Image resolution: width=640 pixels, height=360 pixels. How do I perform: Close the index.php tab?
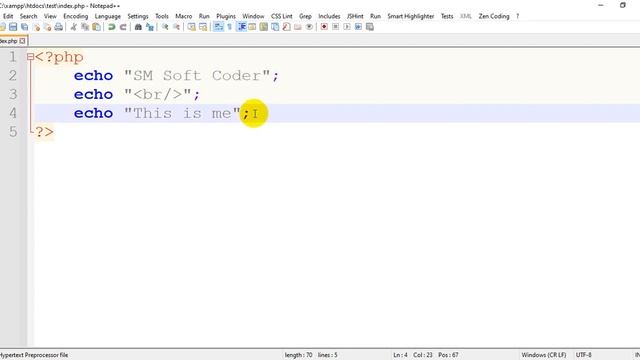pos(22,41)
